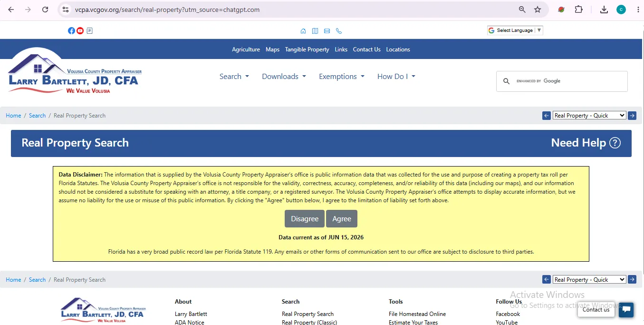Viewport: 644px width, 325px height.
Task: Open Chrome downloads icon
Action: [604, 10]
